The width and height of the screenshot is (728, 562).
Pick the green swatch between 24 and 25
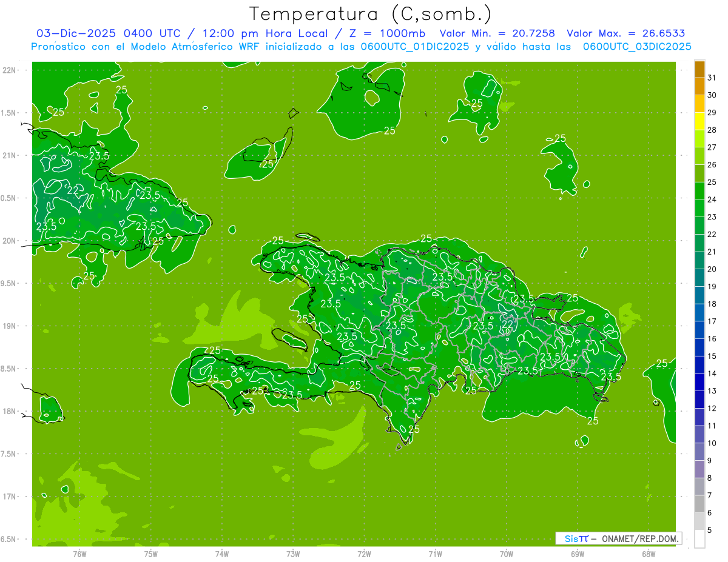click(699, 191)
